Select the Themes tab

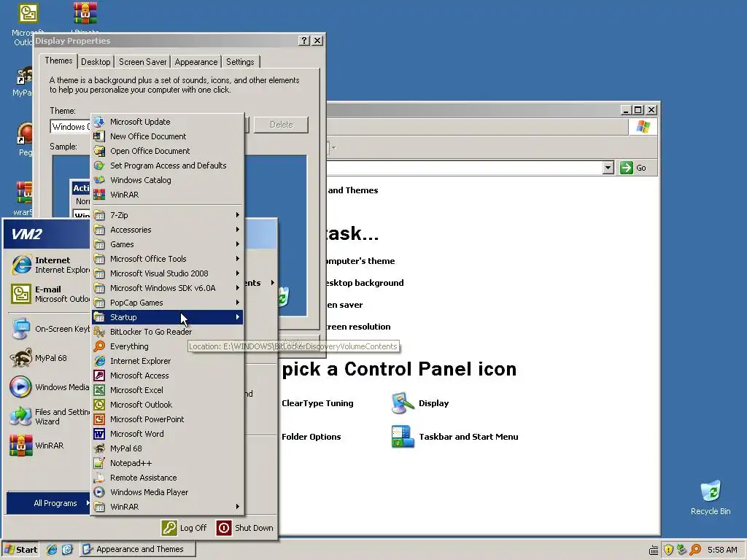58,61
